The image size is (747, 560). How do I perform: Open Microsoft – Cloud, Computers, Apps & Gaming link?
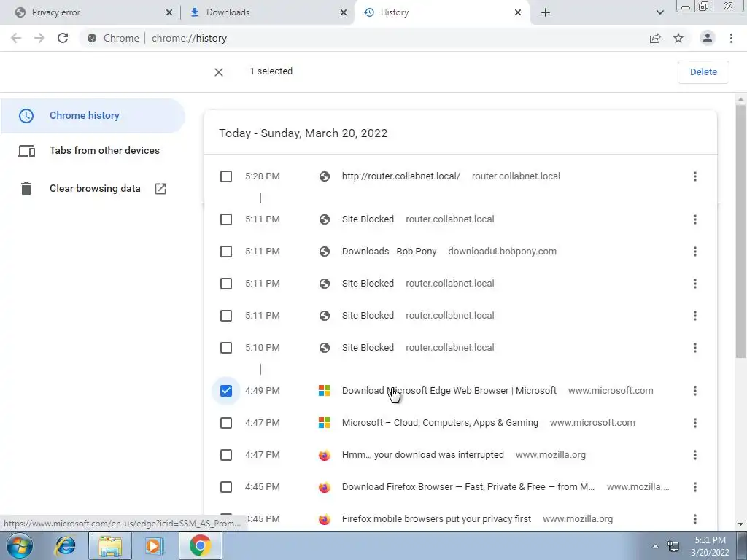440,423
